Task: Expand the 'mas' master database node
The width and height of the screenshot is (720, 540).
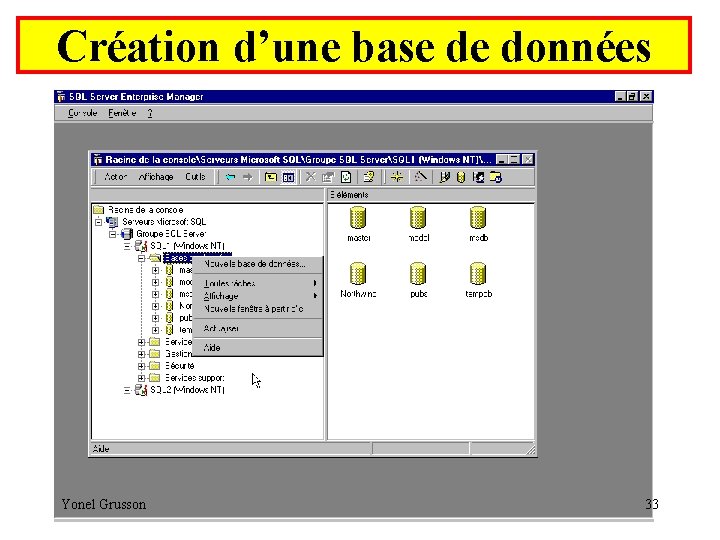Action: point(156,270)
